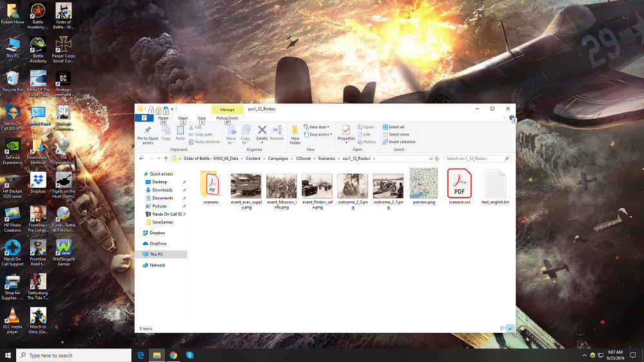
Task: Collapse the ribbon with the chevron
Action: point(504,118)
